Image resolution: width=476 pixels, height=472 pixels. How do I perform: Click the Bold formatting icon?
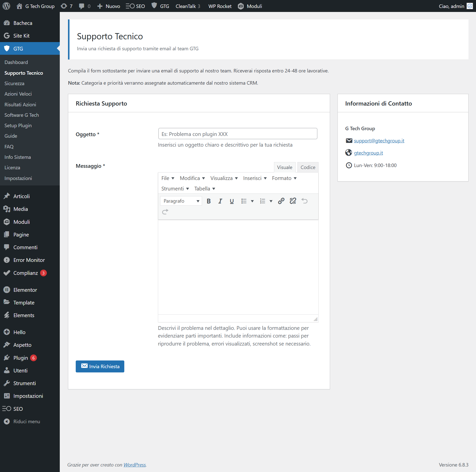[209, 201]
